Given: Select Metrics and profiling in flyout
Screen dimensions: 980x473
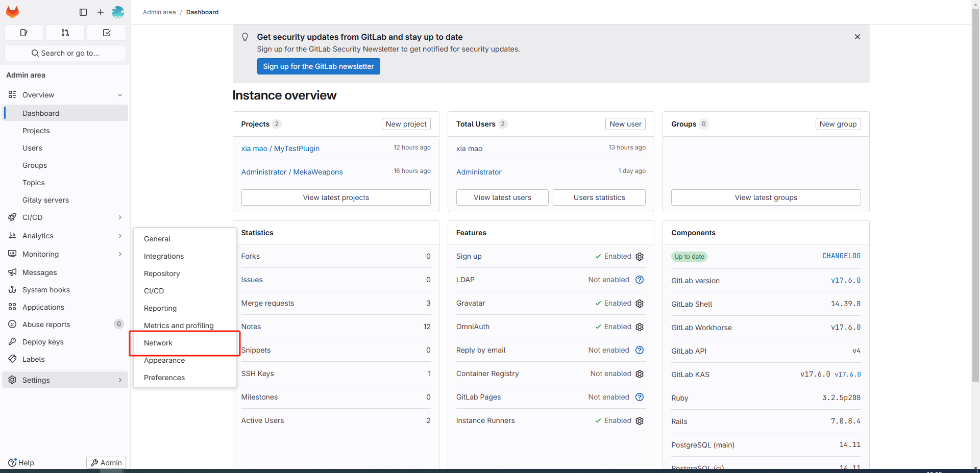Looking at the screenshot, I should 185,326.
